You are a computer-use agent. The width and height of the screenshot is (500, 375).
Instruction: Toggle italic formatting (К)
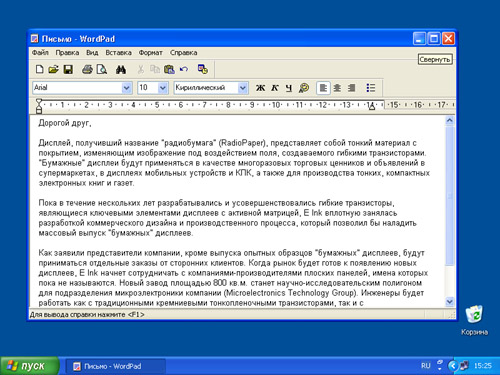(x=275, y=88)
